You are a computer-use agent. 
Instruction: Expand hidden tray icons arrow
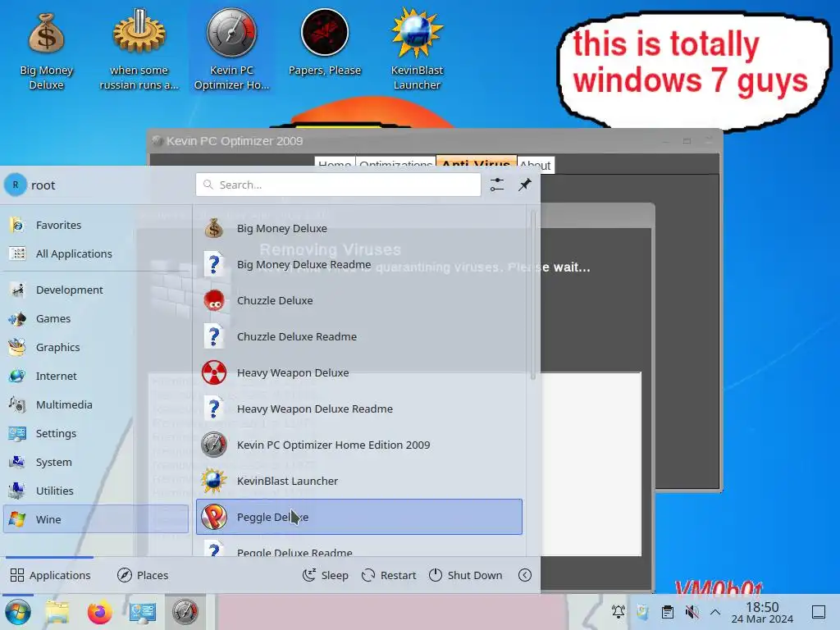[715, 612]
